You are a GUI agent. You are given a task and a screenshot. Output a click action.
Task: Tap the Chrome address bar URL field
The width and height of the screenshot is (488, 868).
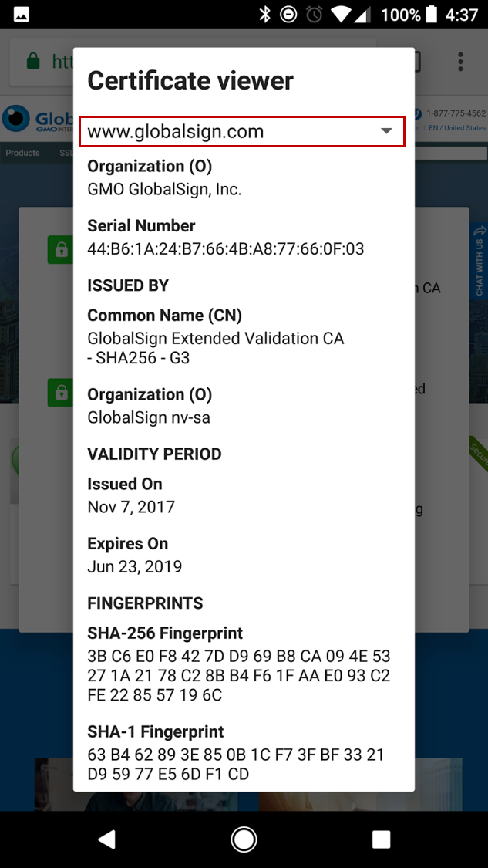coord(60,62)
